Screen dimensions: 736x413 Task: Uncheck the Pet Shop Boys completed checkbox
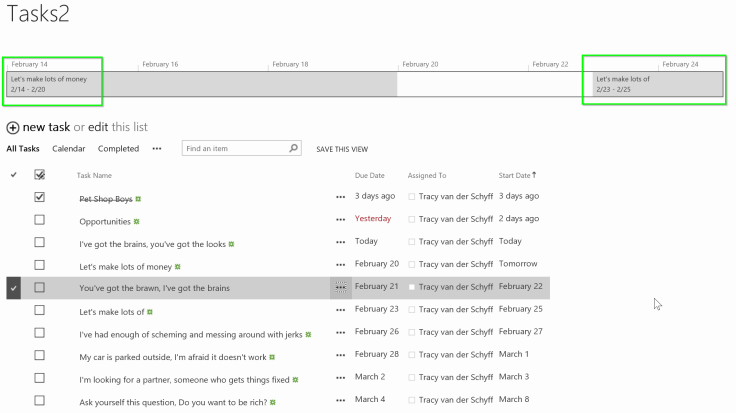(40, 197)
